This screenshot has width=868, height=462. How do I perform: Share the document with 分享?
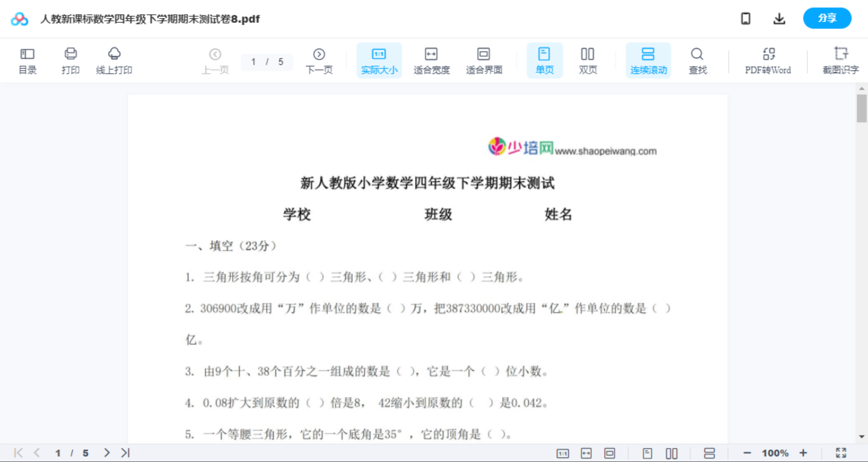827,18
